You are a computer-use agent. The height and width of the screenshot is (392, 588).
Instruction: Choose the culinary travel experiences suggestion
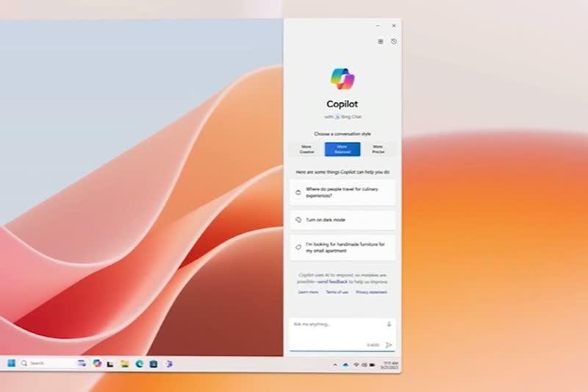[x=343, y=193]
